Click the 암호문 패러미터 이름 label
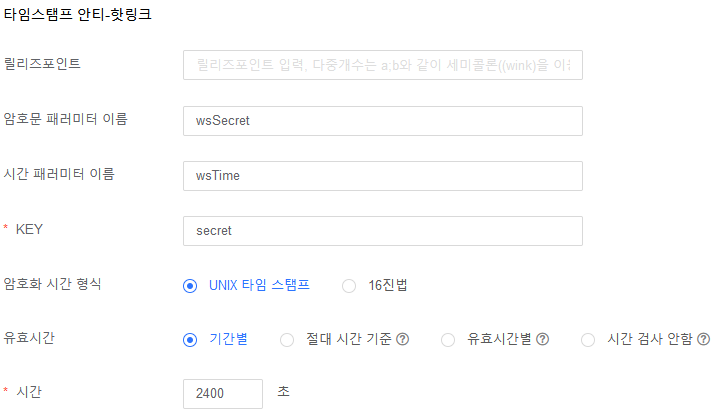Viewport: 714px width, 415px height. click(x=66, y=119)
